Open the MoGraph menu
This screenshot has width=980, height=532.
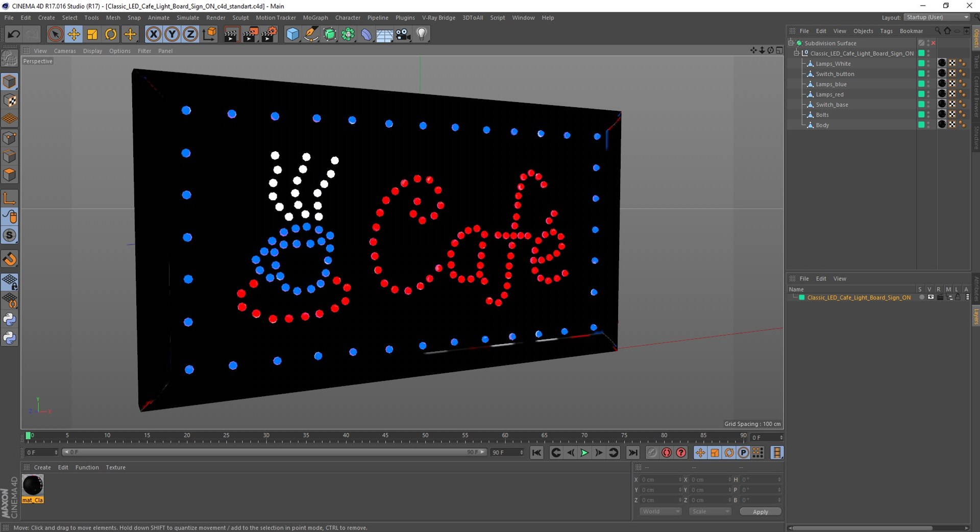(x=315, y=17)
